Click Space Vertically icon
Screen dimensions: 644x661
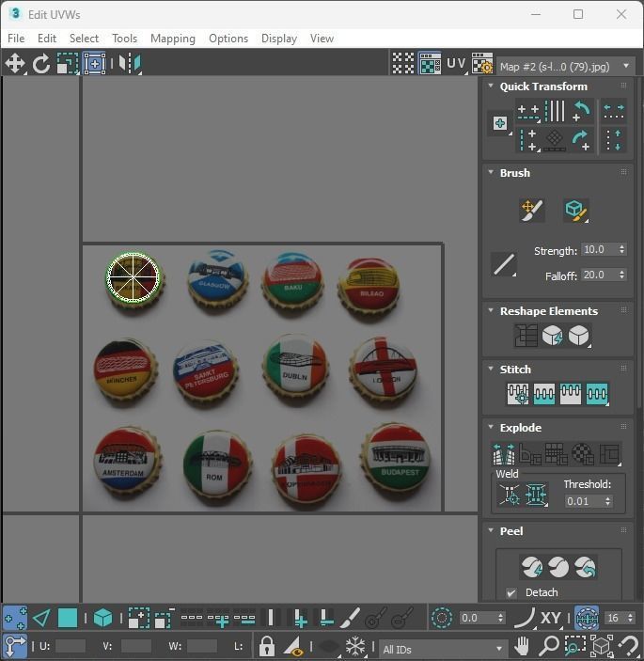click(x=614, y=140)
